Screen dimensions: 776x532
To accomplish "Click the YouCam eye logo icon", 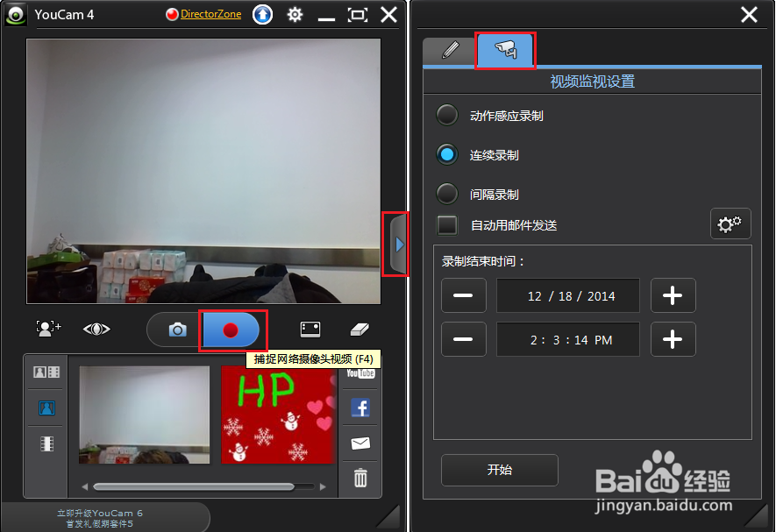I will (x=16, y=14).
